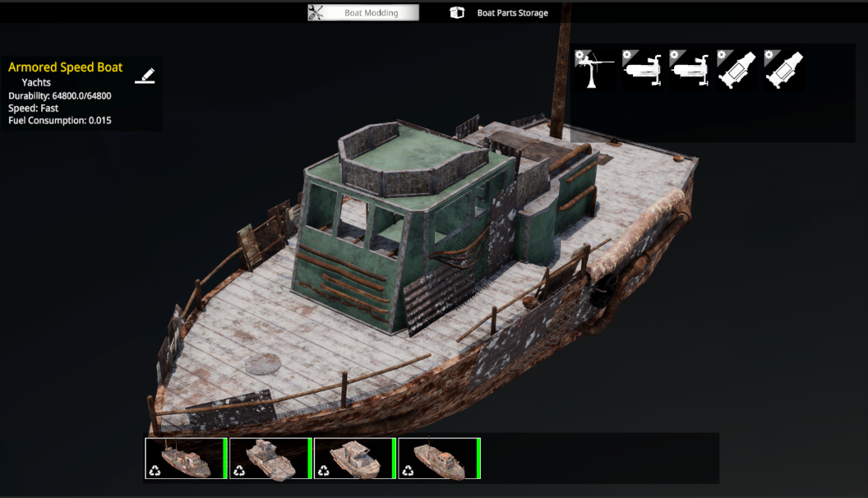
Task: Switch to the Boat Parts Storage tab
Action: pos(512,13)
